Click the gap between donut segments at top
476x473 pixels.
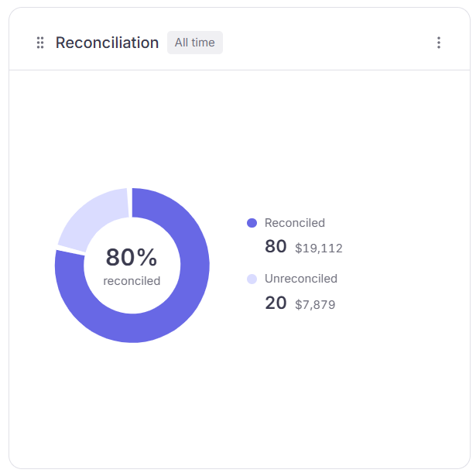tap(130, 202)
